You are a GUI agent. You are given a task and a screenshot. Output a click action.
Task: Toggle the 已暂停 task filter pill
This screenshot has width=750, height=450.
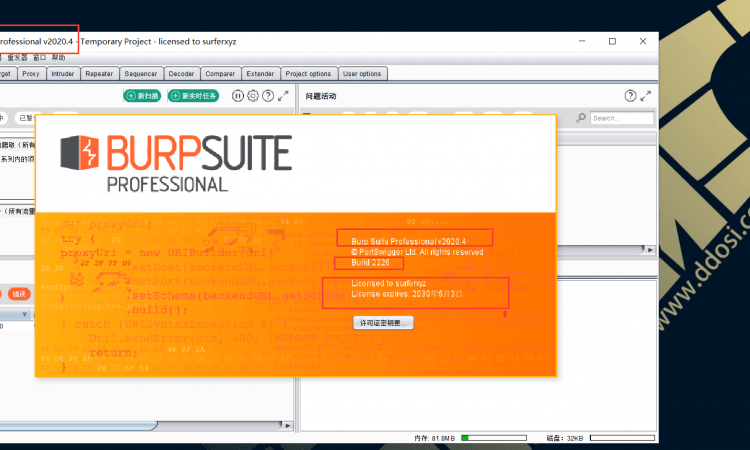27,118
